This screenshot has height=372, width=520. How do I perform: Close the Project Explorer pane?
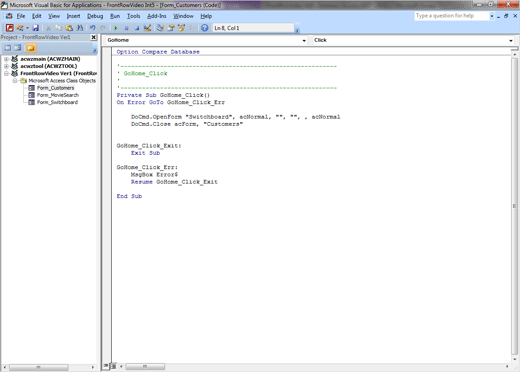point(94,37)
